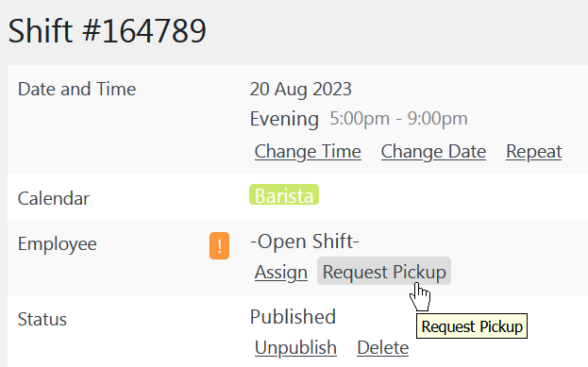Unpublish this shift
588x367 pixels.
(x=295, y=347)
